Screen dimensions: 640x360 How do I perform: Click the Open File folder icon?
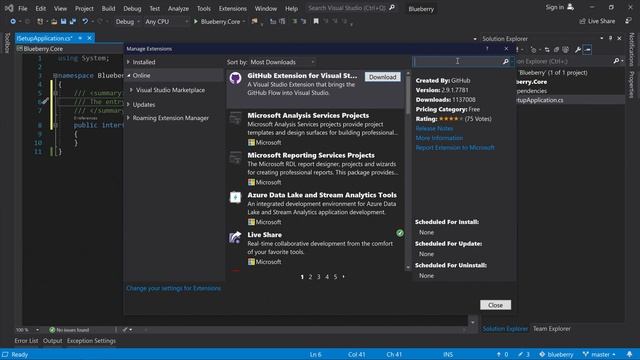tap(54, 21)
